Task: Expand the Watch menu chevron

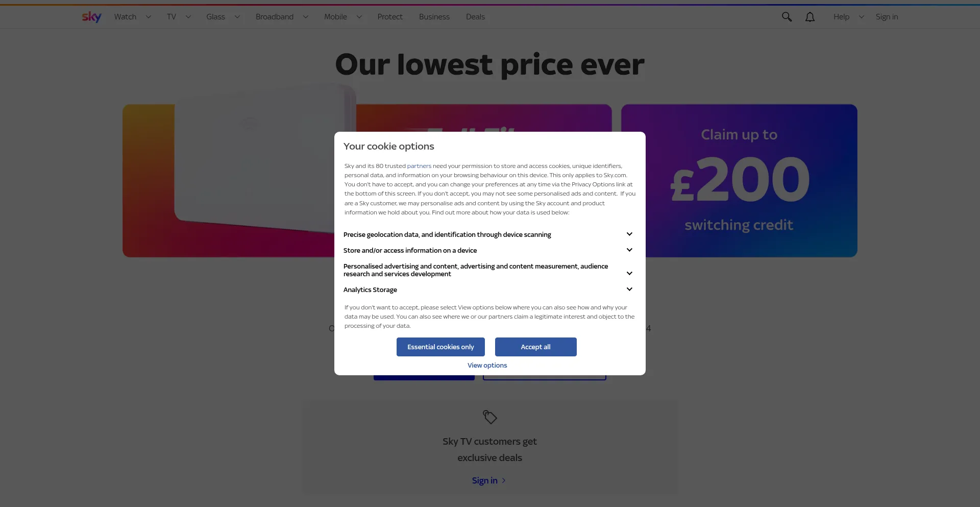Action: tap(149, 17)
